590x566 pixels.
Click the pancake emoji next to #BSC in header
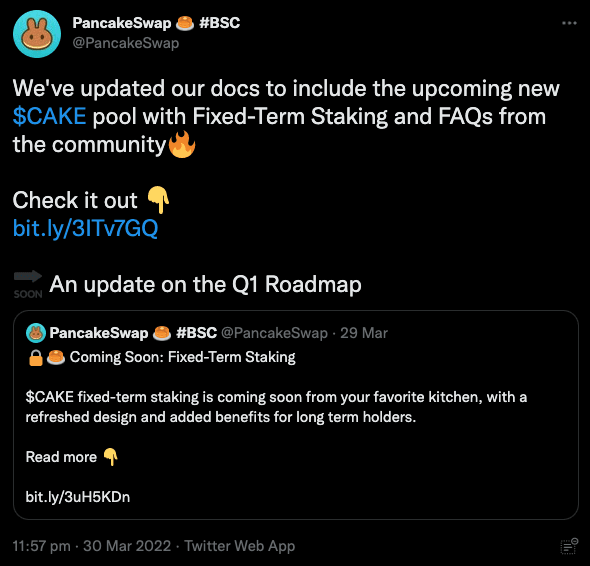pos(185,23)
